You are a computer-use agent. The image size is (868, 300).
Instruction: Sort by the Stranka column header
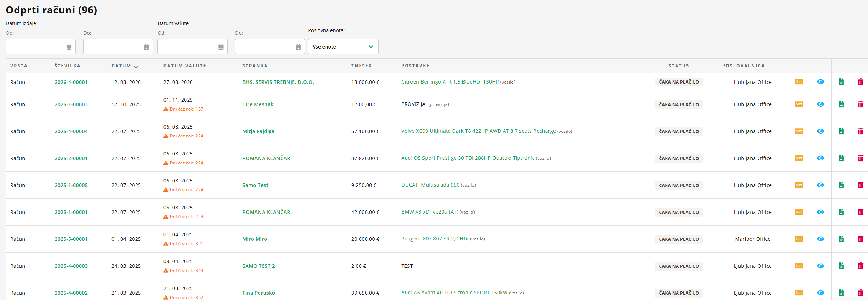coord(255,66)
